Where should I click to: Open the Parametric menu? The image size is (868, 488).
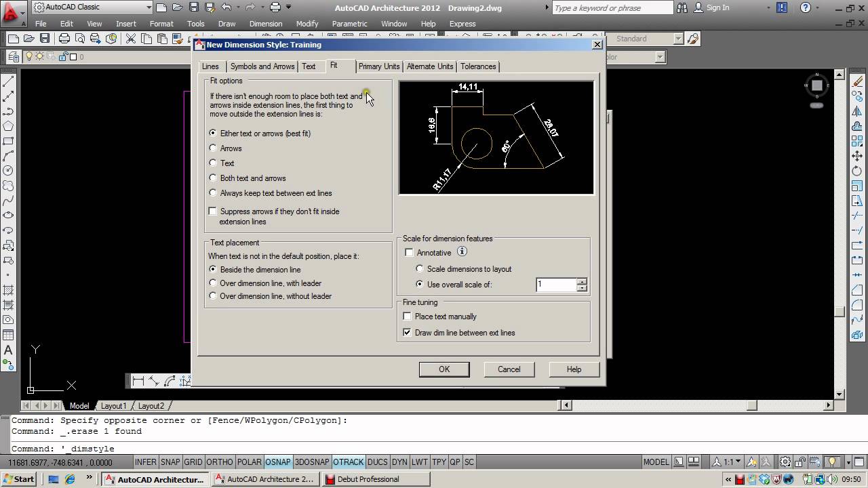[x=349, y=24]
